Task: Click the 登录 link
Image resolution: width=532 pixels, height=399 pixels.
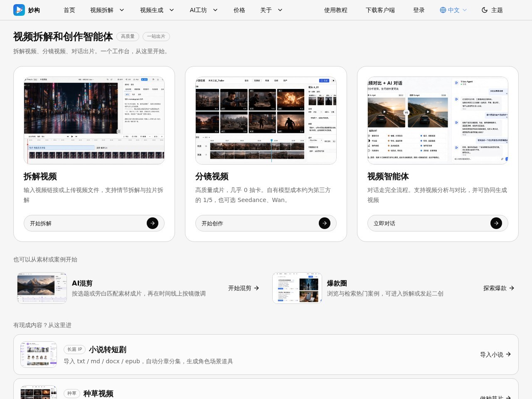Action: click(419, 10)
